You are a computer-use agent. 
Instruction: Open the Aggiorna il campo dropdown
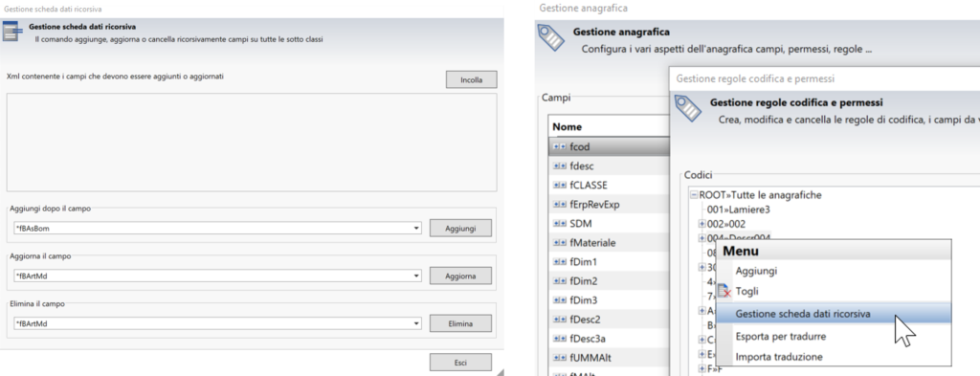[417, 276]
